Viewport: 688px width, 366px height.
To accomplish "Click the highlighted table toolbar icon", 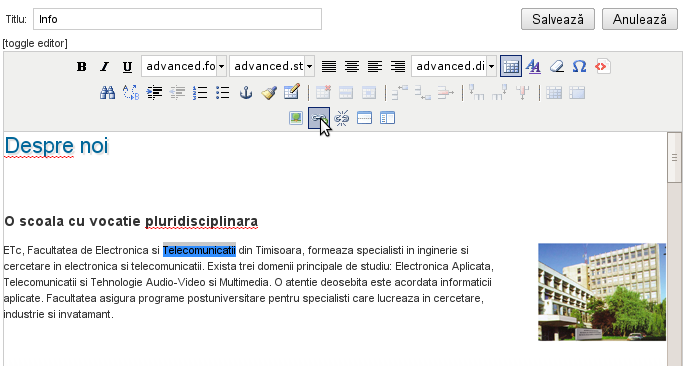I will pos(511,66).
